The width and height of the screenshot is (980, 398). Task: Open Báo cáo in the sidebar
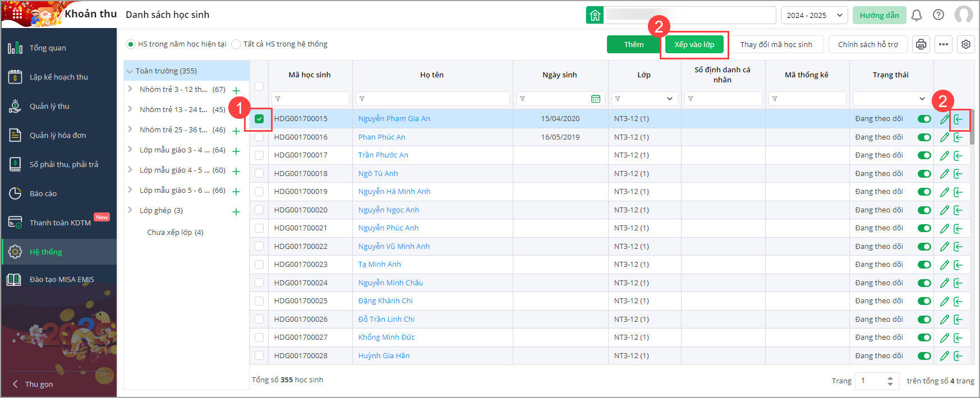43,193
